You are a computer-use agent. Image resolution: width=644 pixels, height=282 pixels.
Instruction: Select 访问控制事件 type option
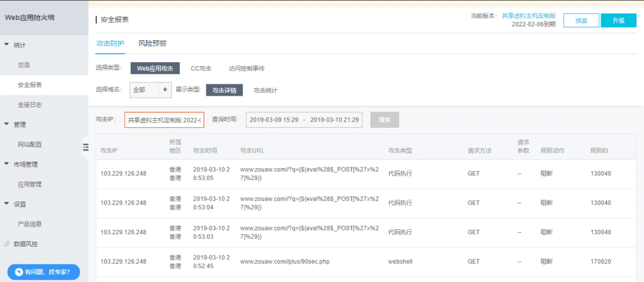pyautogui.click(x=247, y=68)
